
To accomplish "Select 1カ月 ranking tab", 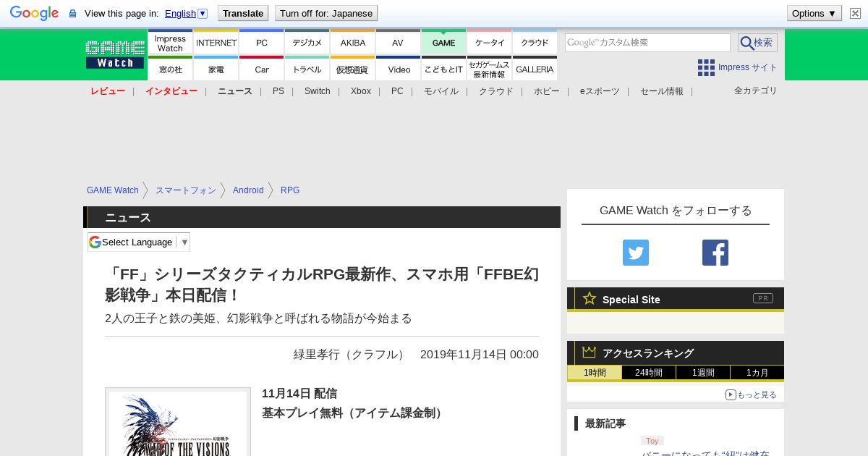I will 757,373.
